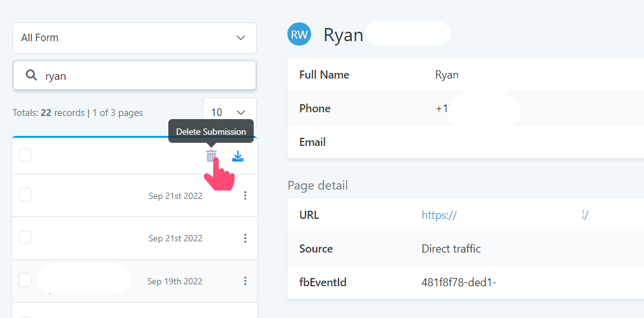Click the blue download submissions icon
This screenshot has width=644, height=318.
pos(238,156)
